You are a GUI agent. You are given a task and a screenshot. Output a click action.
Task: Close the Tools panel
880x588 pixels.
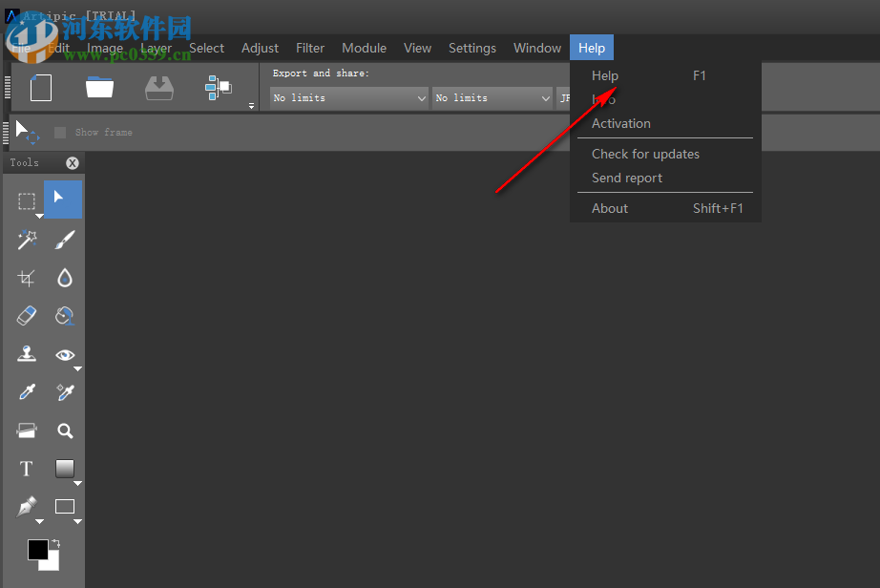[x=73, y=162]
